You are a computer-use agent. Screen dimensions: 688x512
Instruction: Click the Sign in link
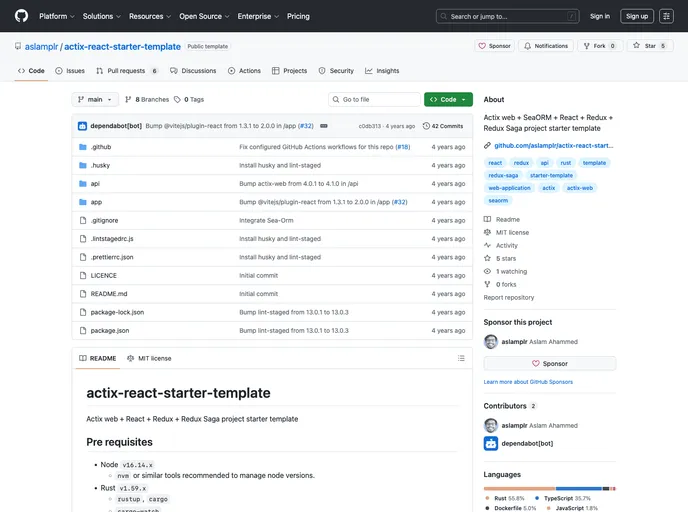click(599, 16)
